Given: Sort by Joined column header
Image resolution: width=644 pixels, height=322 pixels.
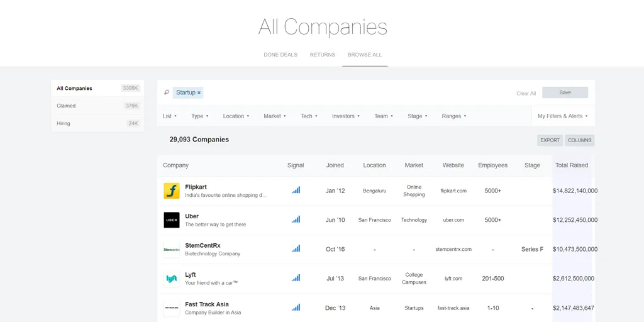Looking at the screenshot, I should click(335, 165).
